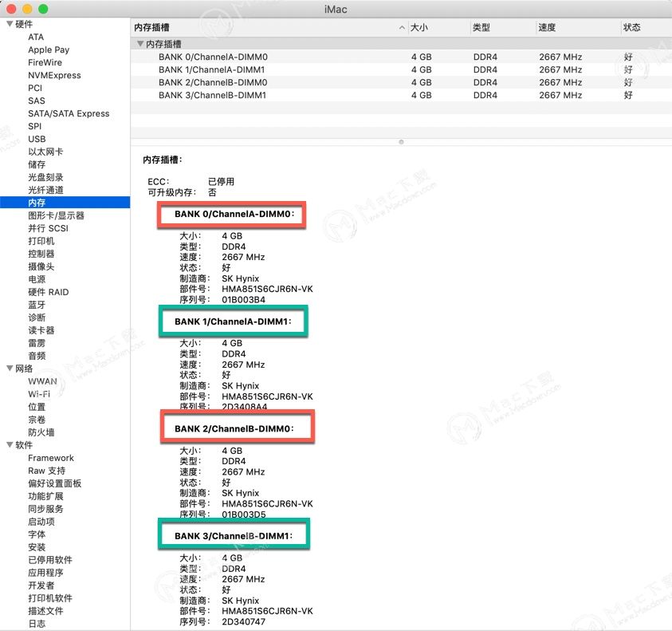Choose SAS in hardware list

[x=37, y=101]
